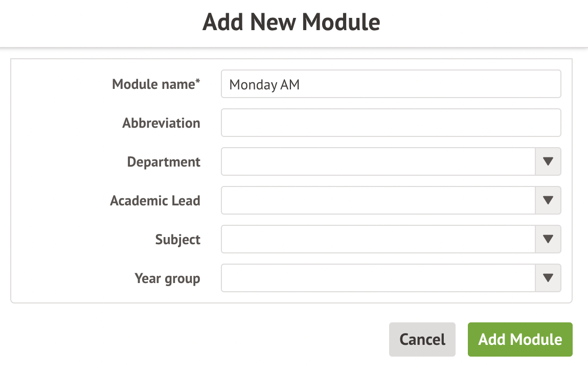Click the required asterisk beside Module name
Viewport: 588px width, 375px height.
pyautogui.click(x=198, y=82)
